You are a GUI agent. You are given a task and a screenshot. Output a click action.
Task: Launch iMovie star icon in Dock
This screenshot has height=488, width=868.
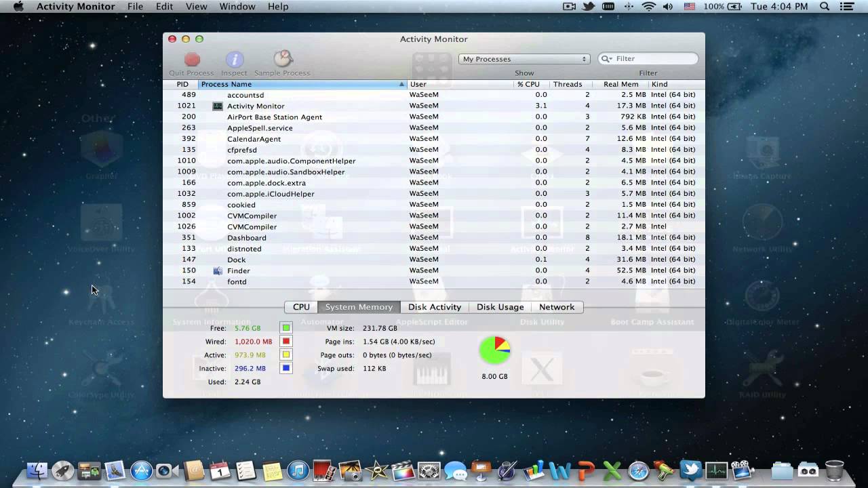(x=377, y=470)
